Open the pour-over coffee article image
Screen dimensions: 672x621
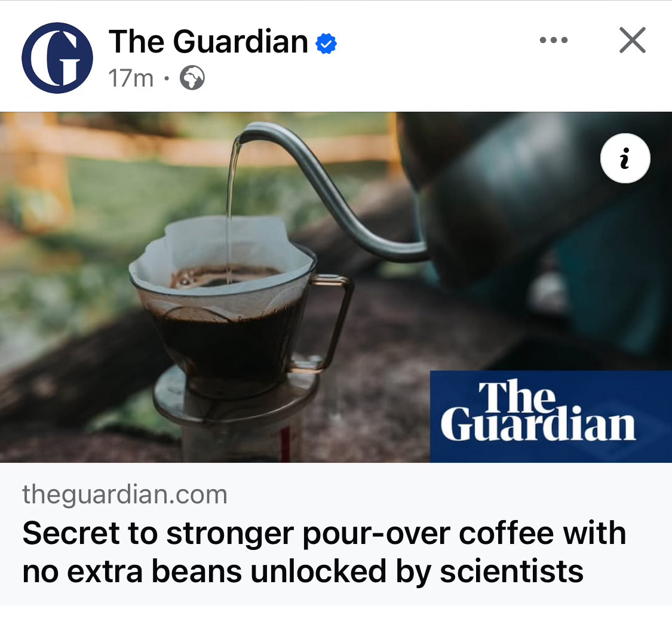[336, 287]
